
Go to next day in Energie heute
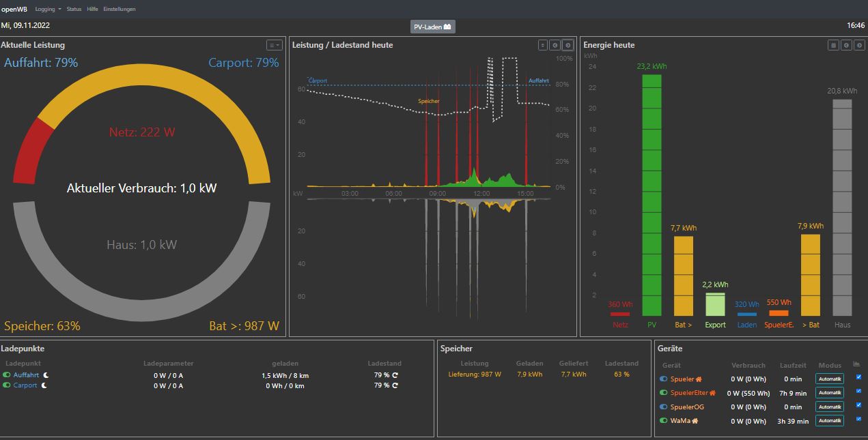(x=859, y=45)
